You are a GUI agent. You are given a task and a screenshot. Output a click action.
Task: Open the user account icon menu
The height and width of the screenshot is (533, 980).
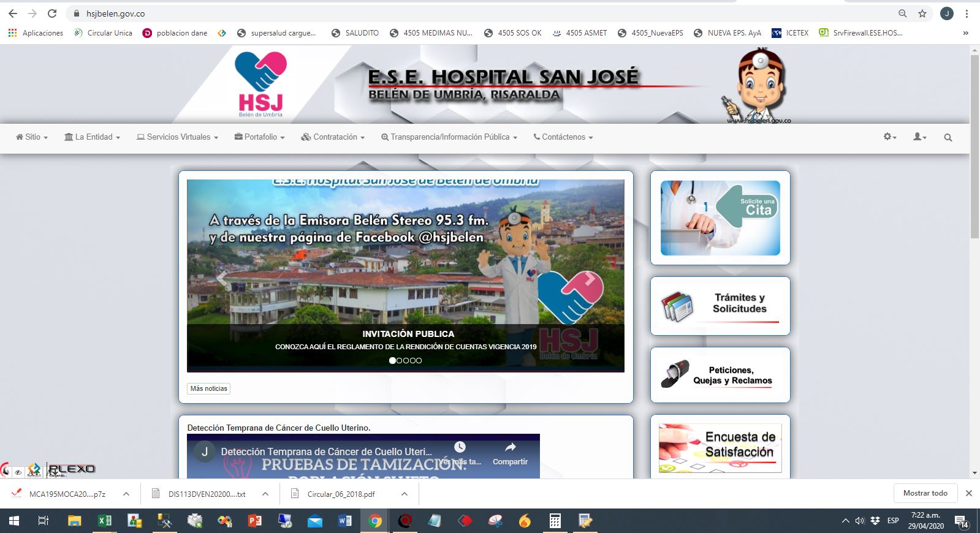point(919,137)
